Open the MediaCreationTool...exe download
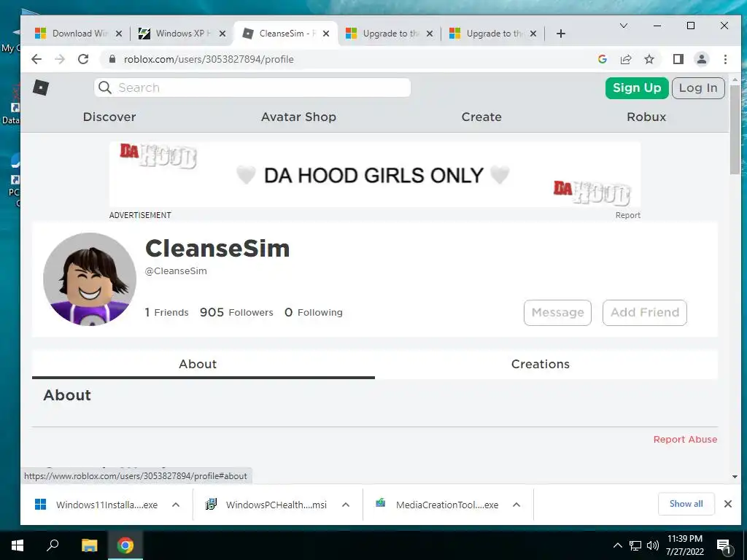 click(438, 505)
